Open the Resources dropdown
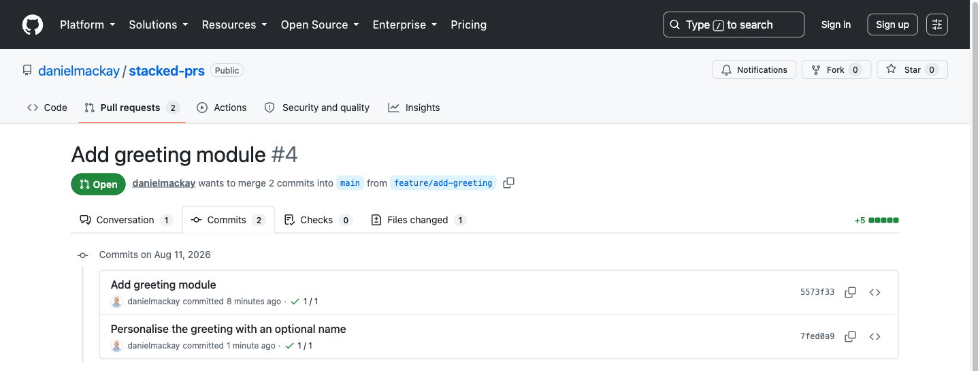 point(234,25)
